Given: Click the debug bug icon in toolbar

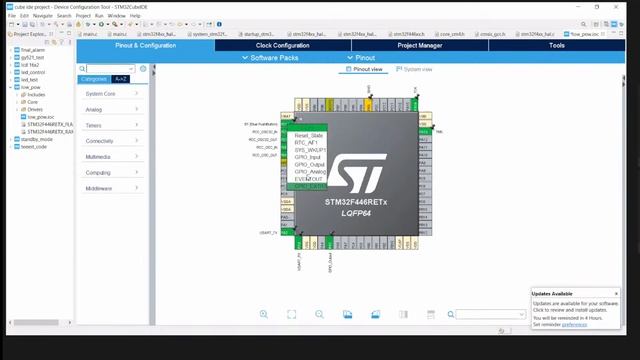Looking at the screenshot, I should [x=88, y=24].
